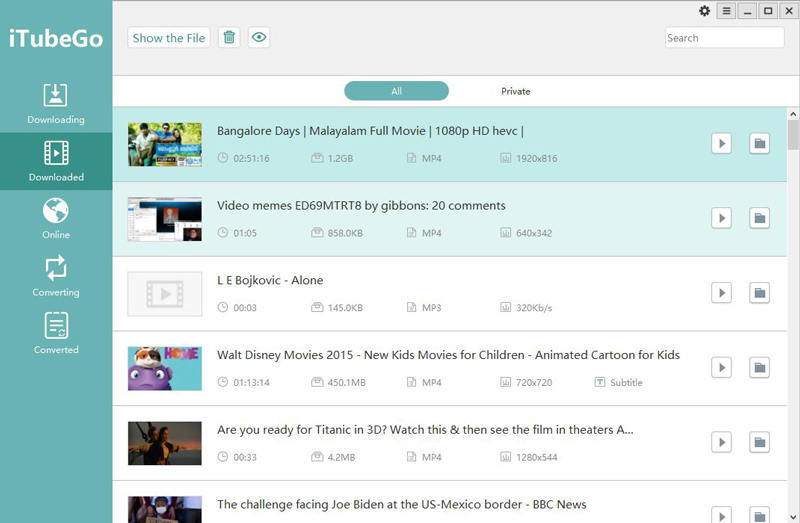Click the iTubeGo logo

(x=56, y=39)
